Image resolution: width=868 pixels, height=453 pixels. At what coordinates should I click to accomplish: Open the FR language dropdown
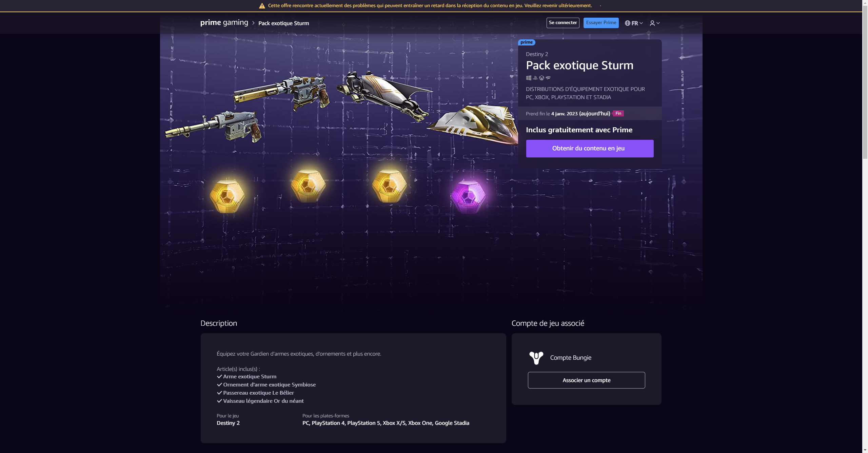point(634,23)
